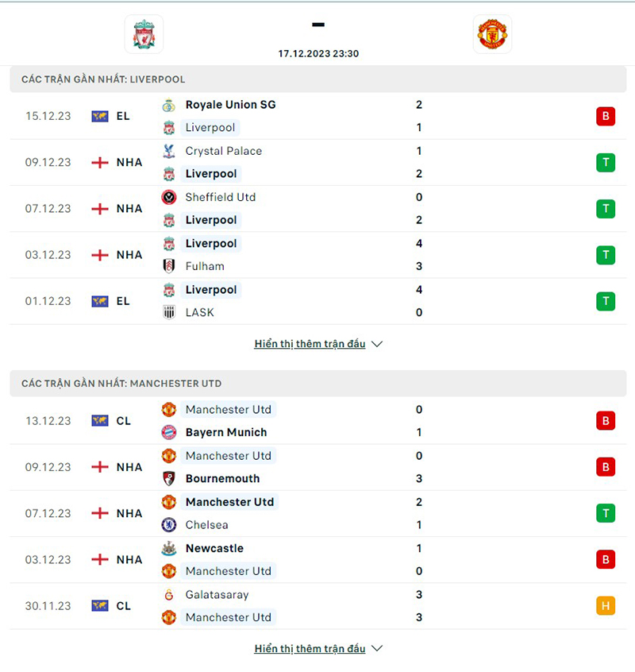The image size is (635, 672).
Task: Select the Bayern Munich club logo
Action: point(168,432)
